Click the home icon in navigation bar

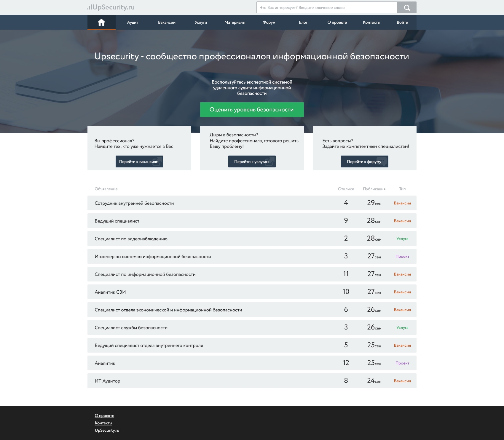point(101,22)
